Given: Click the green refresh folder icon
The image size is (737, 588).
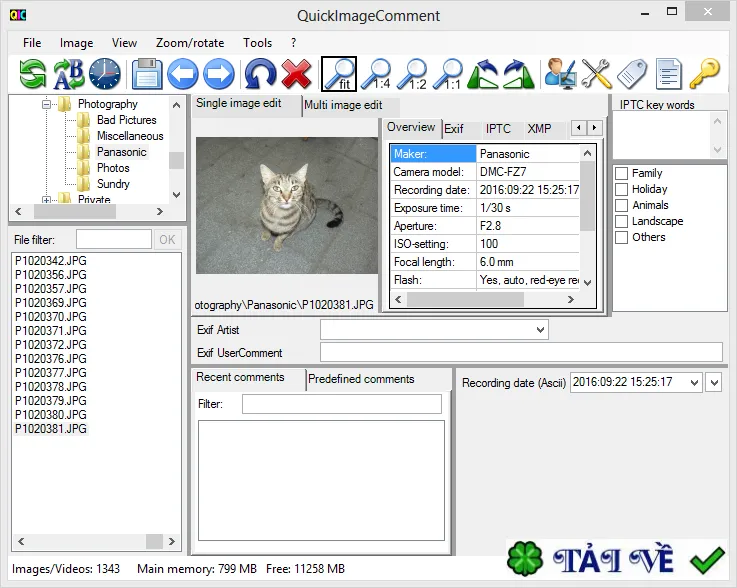Looking at the screenshot, I should click(32, 74).
